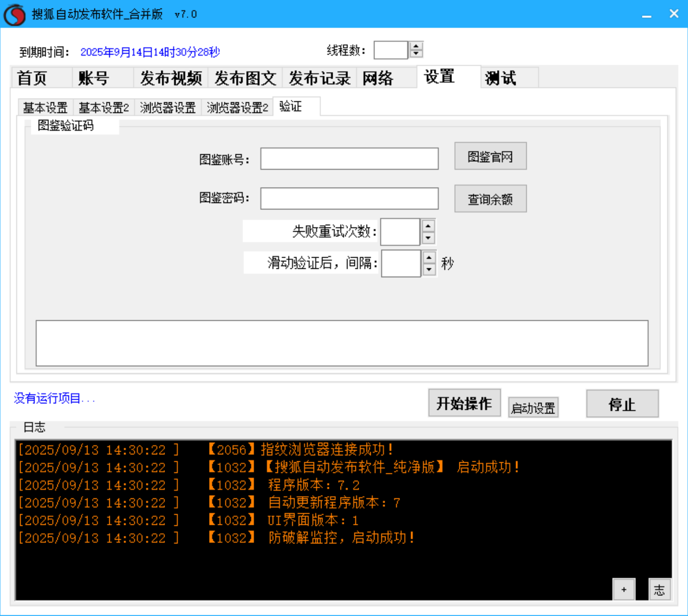Visit 图鉴官网 via its button

[490, 156]
